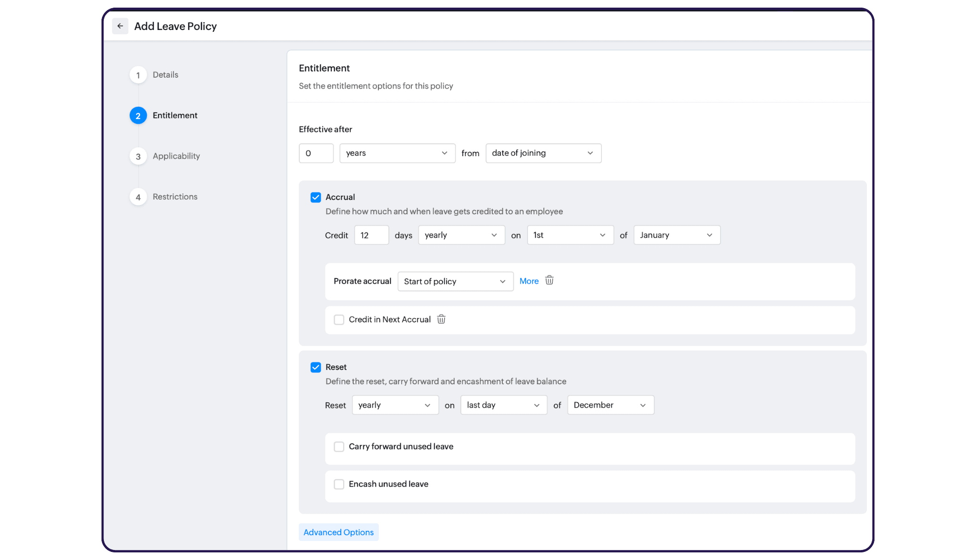Change accrual frequency from yearly
The height and width of the screenshot is (560, 976).
[x=461, y=235]
